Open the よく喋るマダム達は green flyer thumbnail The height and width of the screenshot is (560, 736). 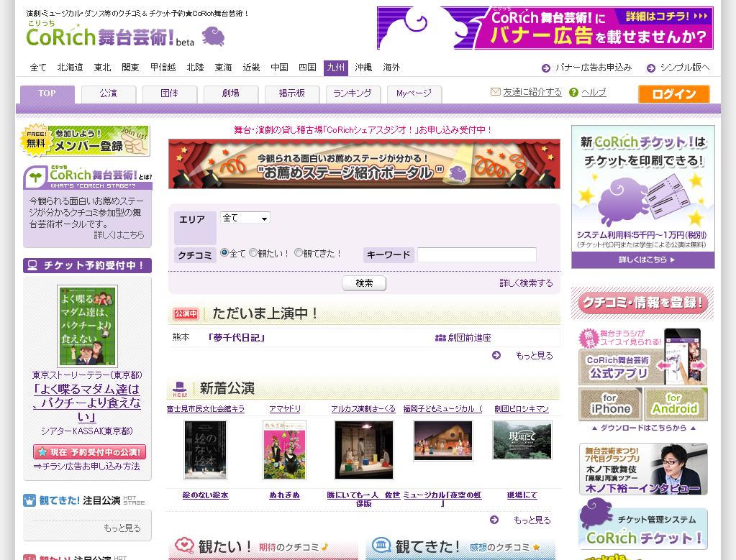tap(87, 326)
